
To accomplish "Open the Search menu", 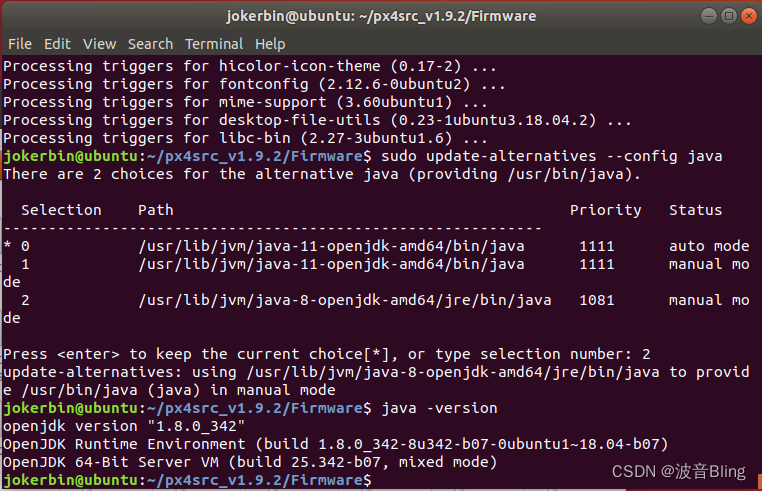I will click(150, 44).
